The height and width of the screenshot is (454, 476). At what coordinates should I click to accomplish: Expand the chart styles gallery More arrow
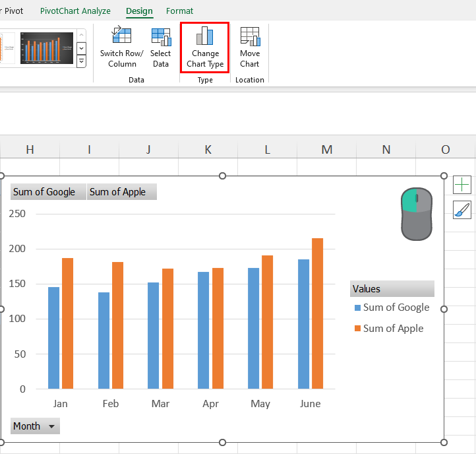[x=81, y=61]
